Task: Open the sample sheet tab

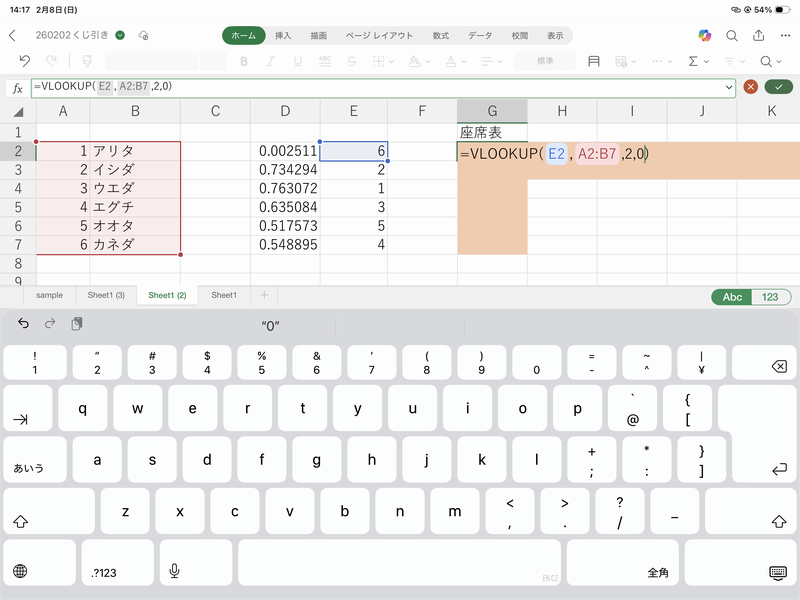Action: click(49, 296)
